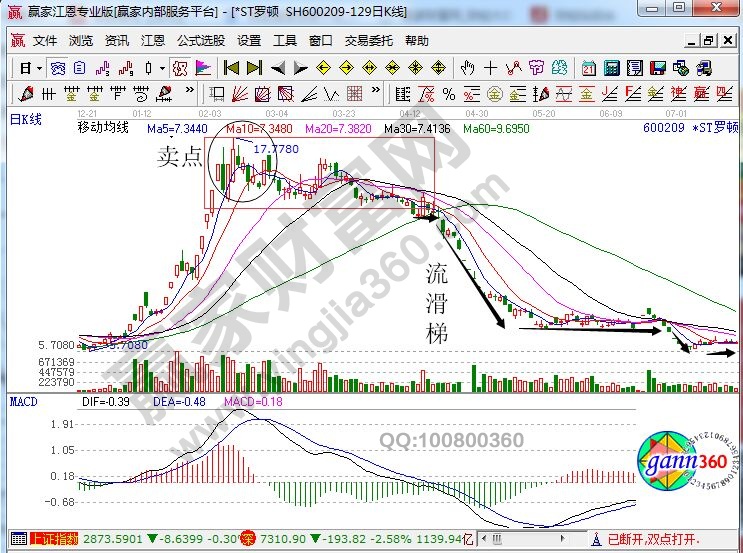743x553 pixels.
Task: Open the 公式选股 menu
Action: (x=198, y=41)
